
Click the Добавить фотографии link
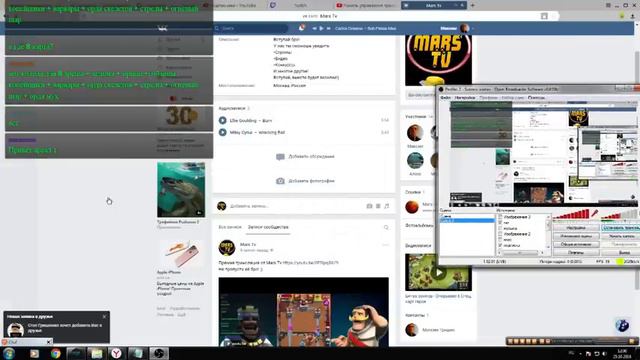pos(311,181)
